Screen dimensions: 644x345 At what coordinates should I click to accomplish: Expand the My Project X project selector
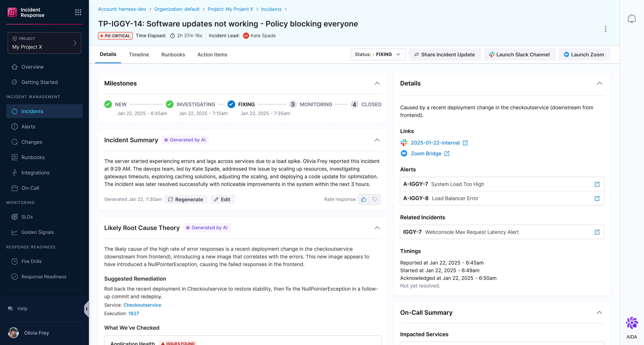click(44, 43)
